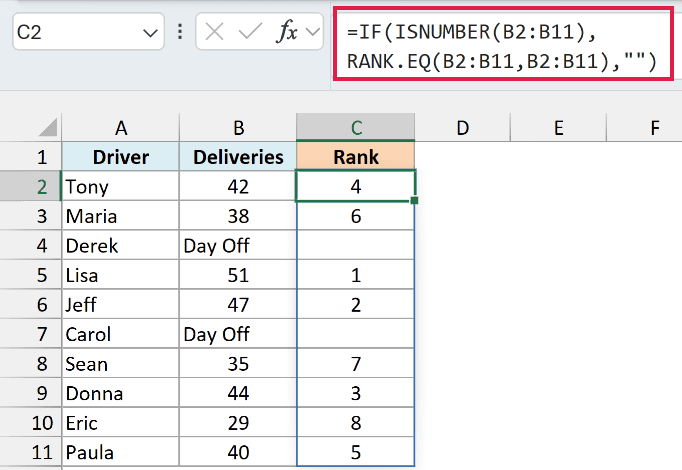The image size is (682, 470).
Task: Click Donna's deliveries value 44
Action: pyautogui.click(x=238, y=393)
